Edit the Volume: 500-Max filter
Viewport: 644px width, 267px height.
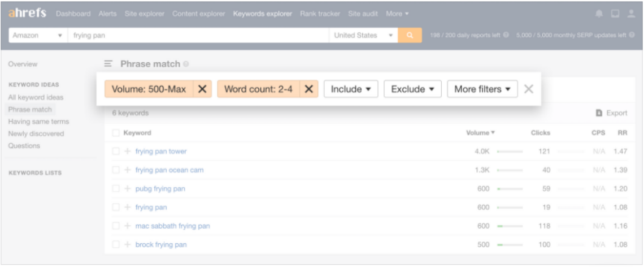point(149,89)
